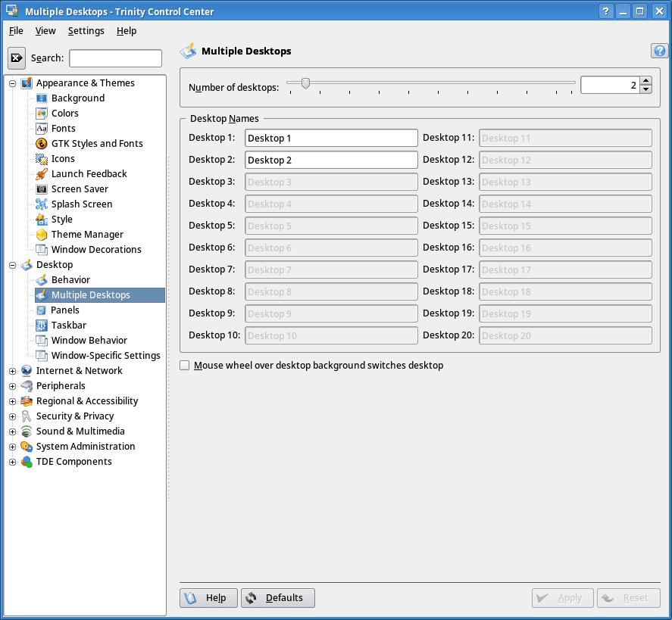The image size is (672, 620).
Task: Click the Taskbar icon
Action: click(42, 326)
